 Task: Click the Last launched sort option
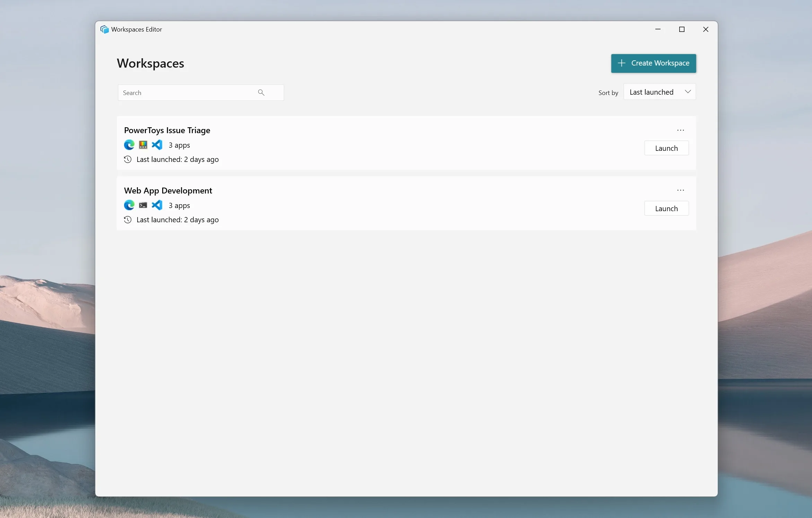(x=659, y=92)
